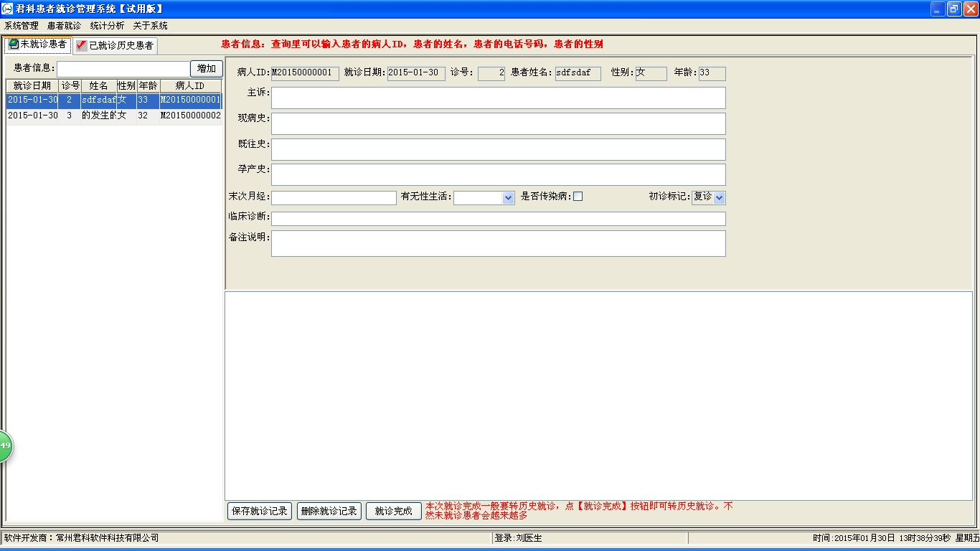Close the application window

[x=971, y=9]
